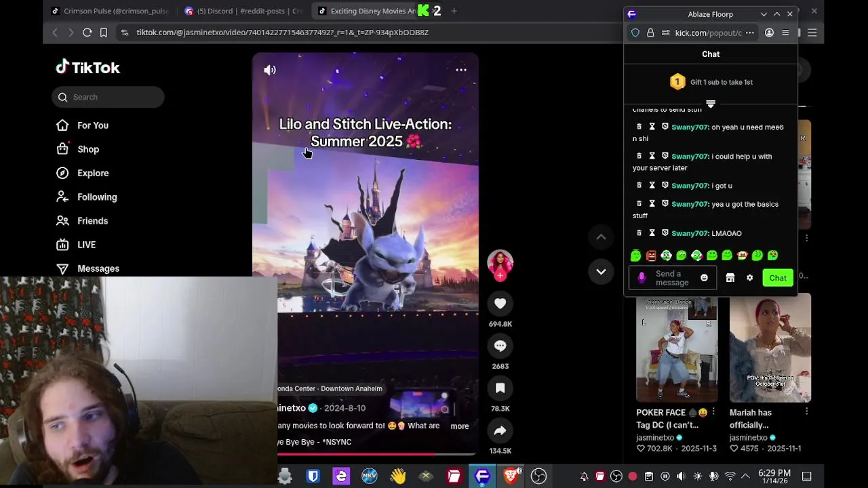Collapse the pinned gift bar in Kick chat
Image resolution: width=868 pixels, height=488 pixels.
711,104
